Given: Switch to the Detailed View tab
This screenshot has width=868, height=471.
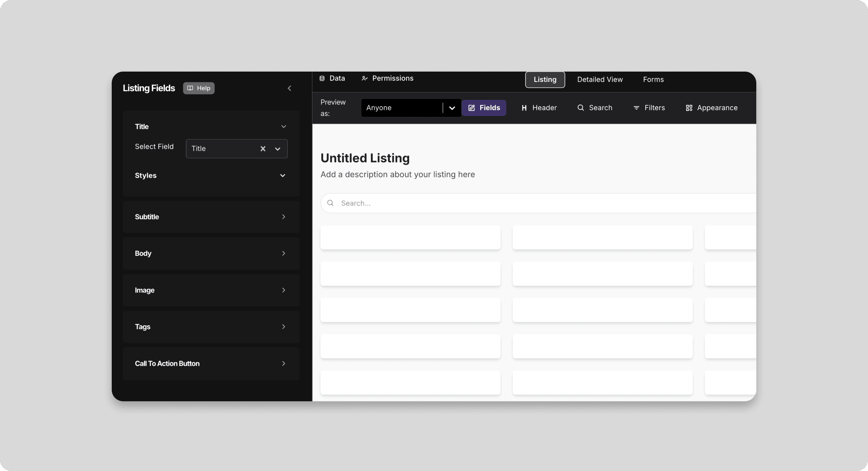Looking at the screenshot, I should click(600, 80).
